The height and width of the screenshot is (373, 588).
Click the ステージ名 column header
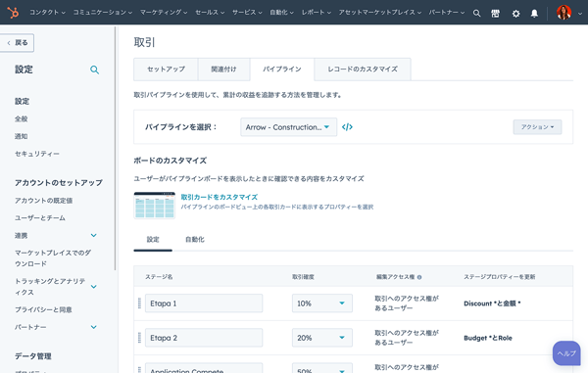159,277
